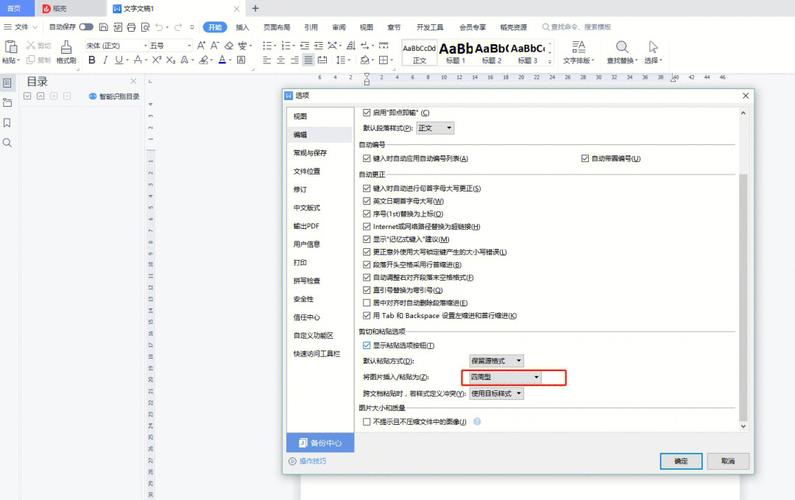Viewport: 795px width, 500px height.
Task: Click the 确定 button in Options dialog
Action: (x=681, y=461)
